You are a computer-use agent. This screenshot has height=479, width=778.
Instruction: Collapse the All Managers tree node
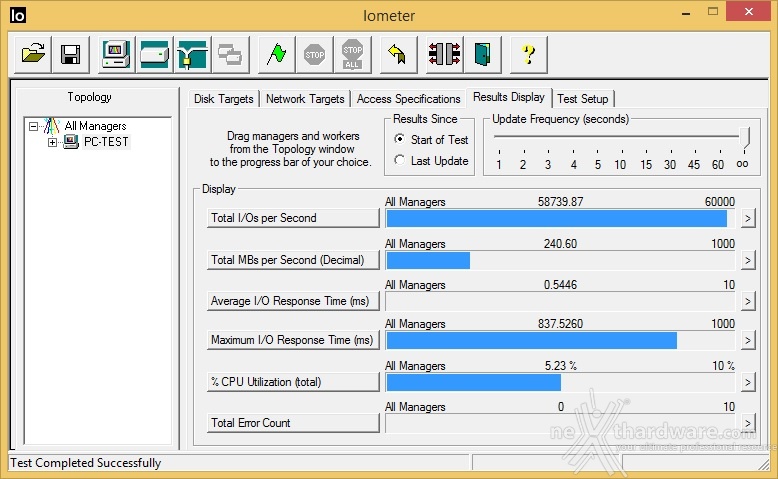click(x=33, y=127)
